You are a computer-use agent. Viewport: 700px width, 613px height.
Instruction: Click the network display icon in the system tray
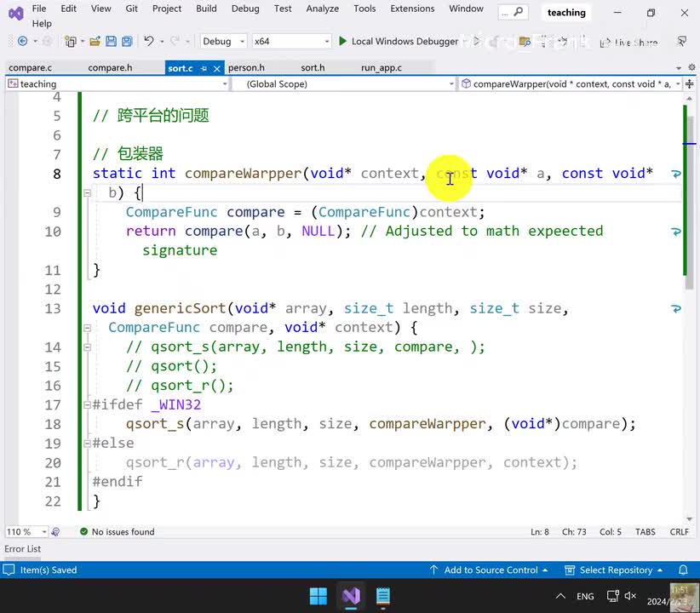tap(612, 596)
